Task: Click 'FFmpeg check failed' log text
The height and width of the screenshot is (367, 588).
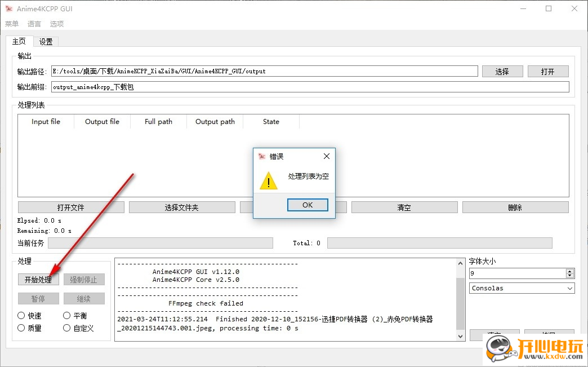Action: point(206,303)
